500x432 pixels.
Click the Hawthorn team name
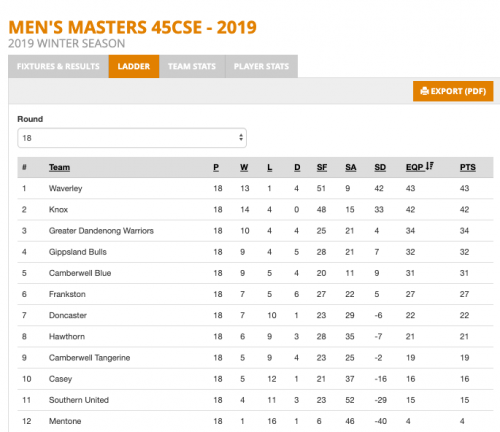(67, 336)
